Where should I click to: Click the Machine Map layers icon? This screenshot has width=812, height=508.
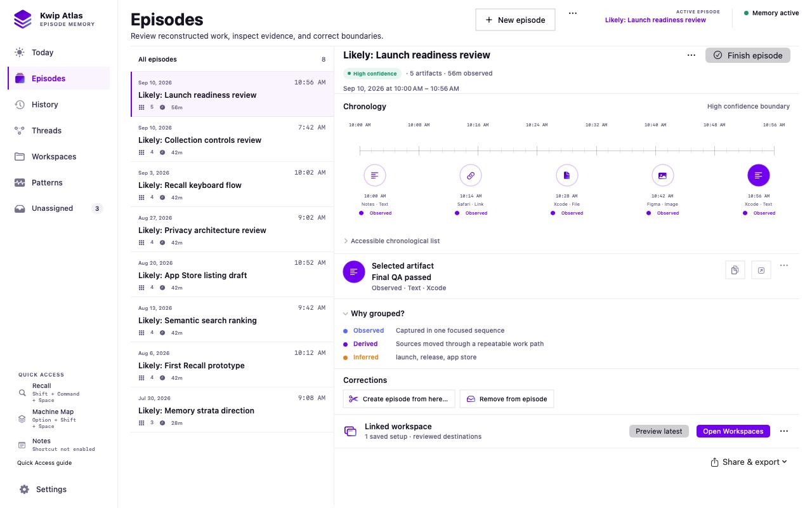pyautogui.click(x=22, y=419)
